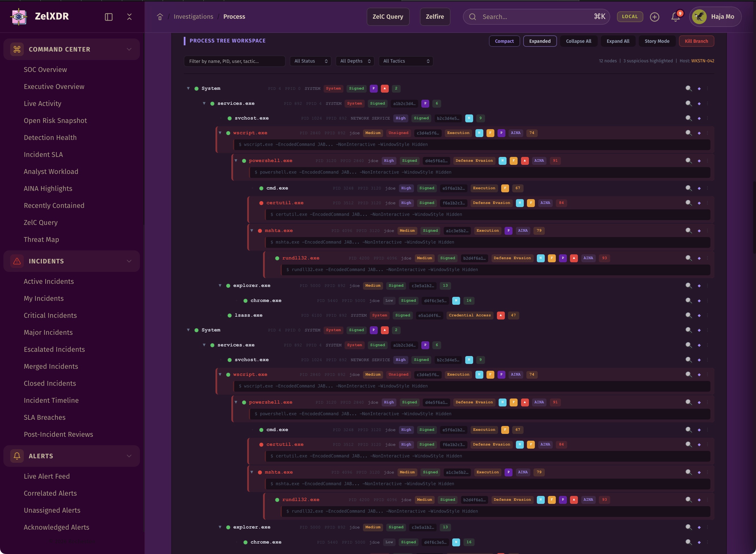Open the All Tactics dropdown
This screenshot has width=756, height=554.
(x=406, y=61)
